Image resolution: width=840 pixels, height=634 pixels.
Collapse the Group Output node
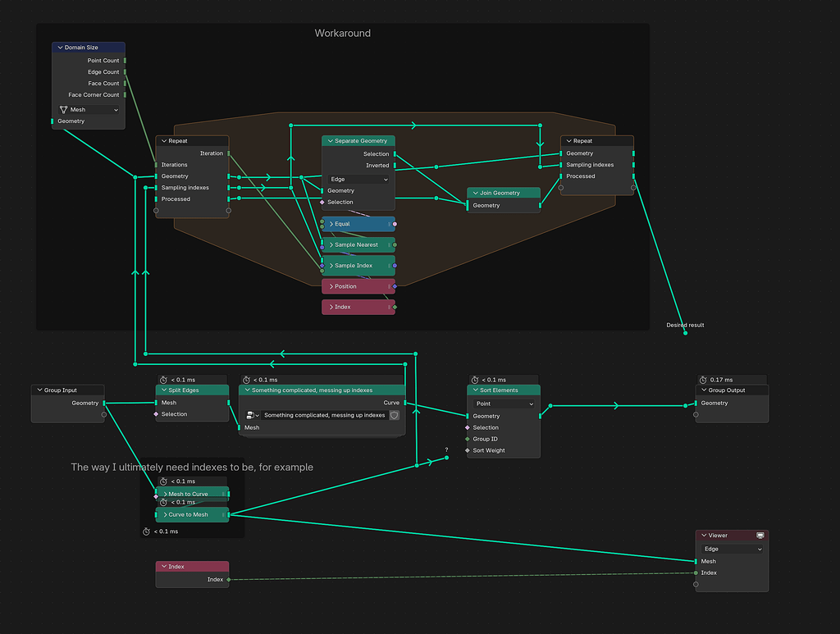(704, 390)
